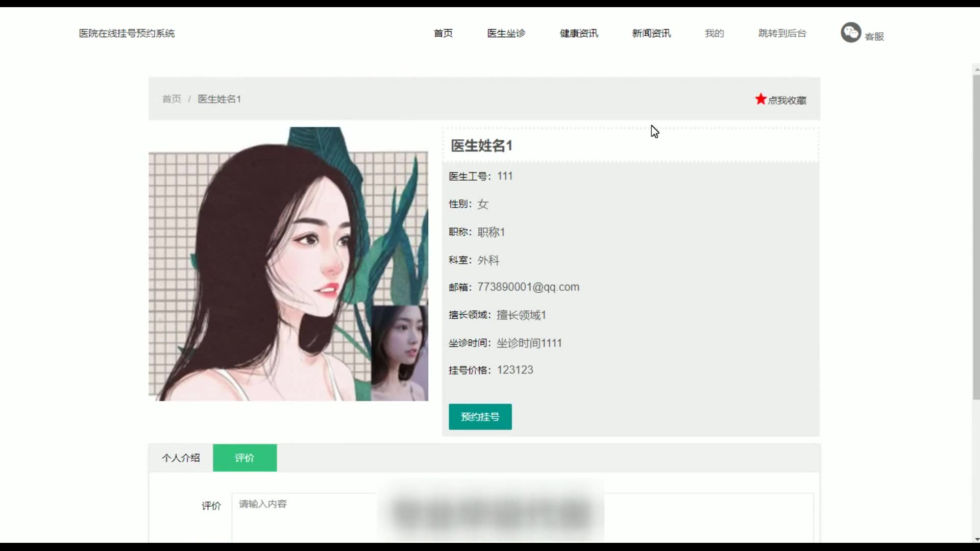Click the site title 医院在线挂号预约系统
Image resolution: width=980 pixels, height=551 pixels.
point(127,33)
